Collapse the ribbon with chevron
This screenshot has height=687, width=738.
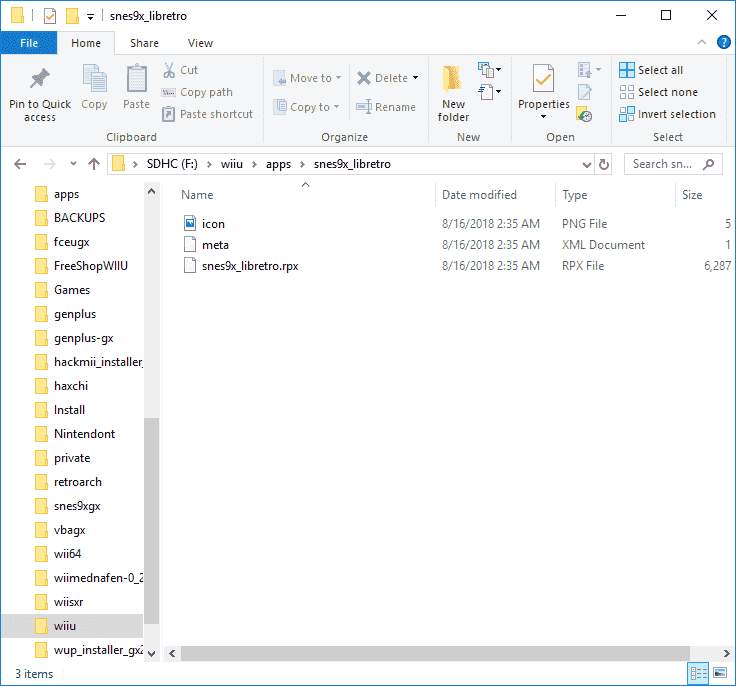(702, 42)
